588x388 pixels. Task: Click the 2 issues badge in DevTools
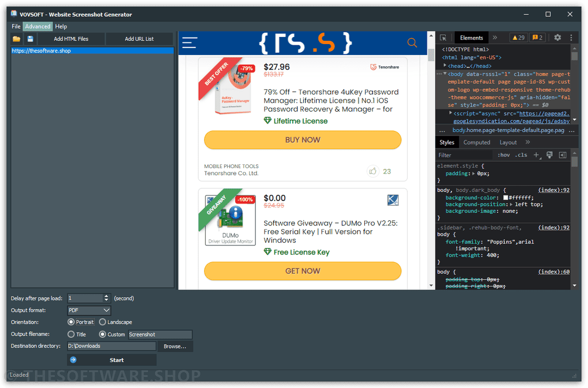(x=537, y=38)
